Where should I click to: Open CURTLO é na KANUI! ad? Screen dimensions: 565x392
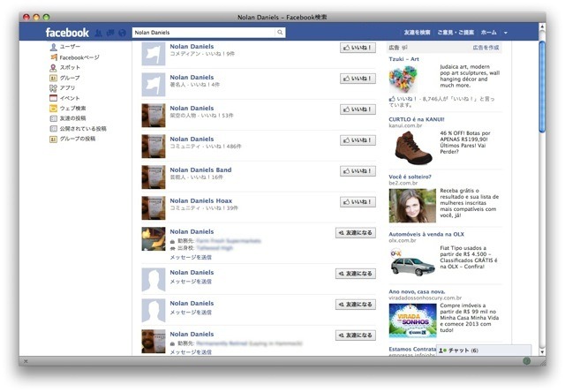417,119
